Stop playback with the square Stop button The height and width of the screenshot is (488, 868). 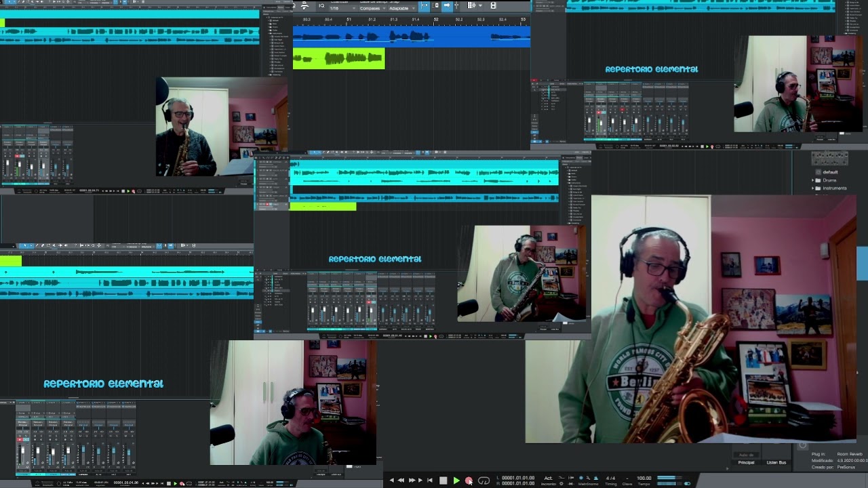click(x=443, y=481)
